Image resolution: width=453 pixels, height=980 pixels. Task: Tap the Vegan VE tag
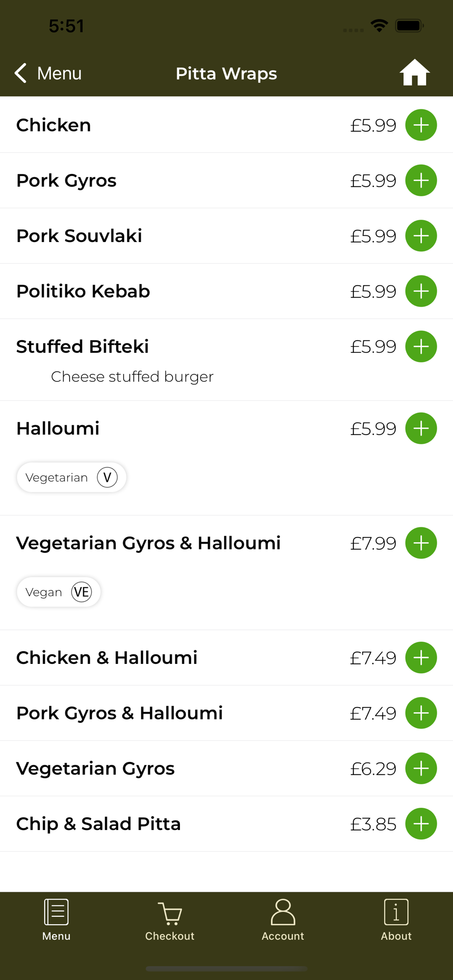[x=58, y=592]
